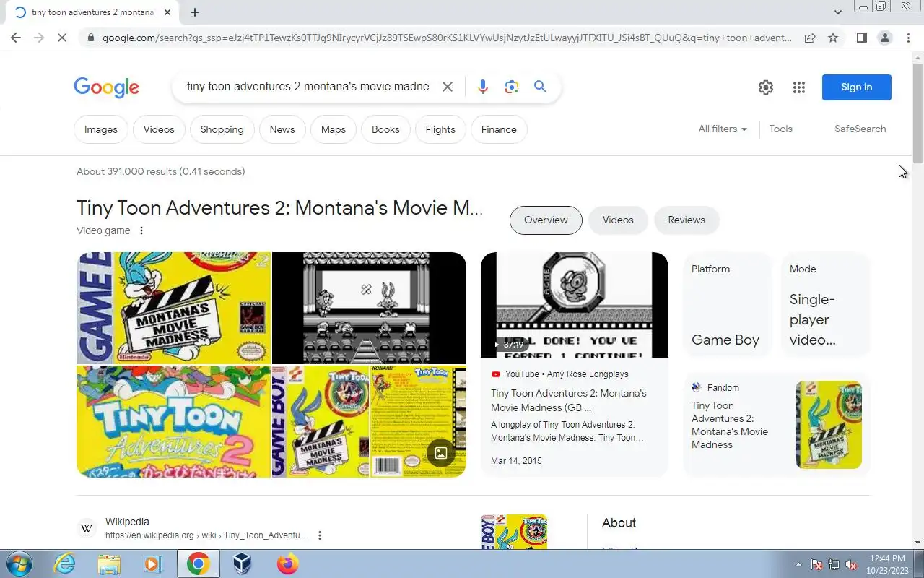
Task: Open the Platform Game Boy card
Action: [728, 304]
